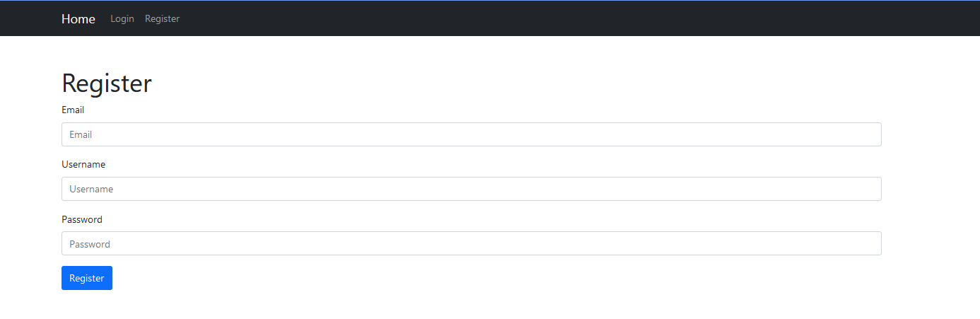Viewport: 980px width, 319px height.
Task: Click the large Register page heading
Action: click(107, 83)
